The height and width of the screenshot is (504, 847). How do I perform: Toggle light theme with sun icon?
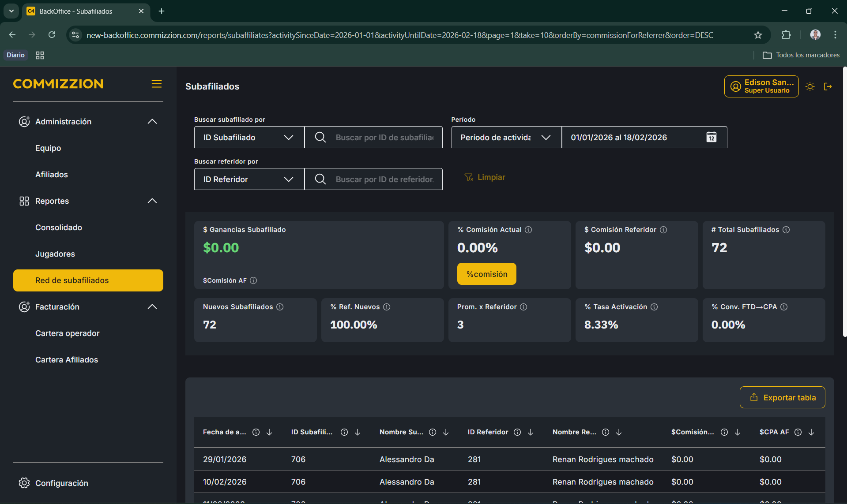810,86
